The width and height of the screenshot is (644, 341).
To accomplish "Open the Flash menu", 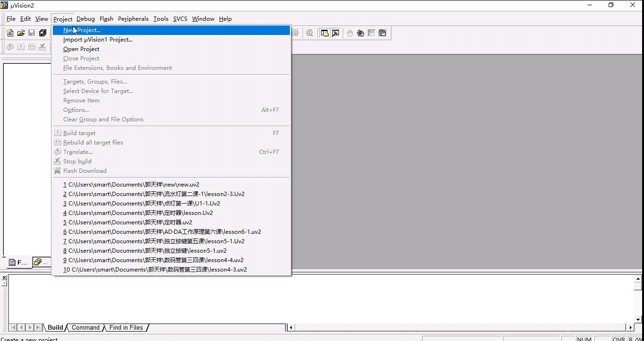I will coord(106,19).
